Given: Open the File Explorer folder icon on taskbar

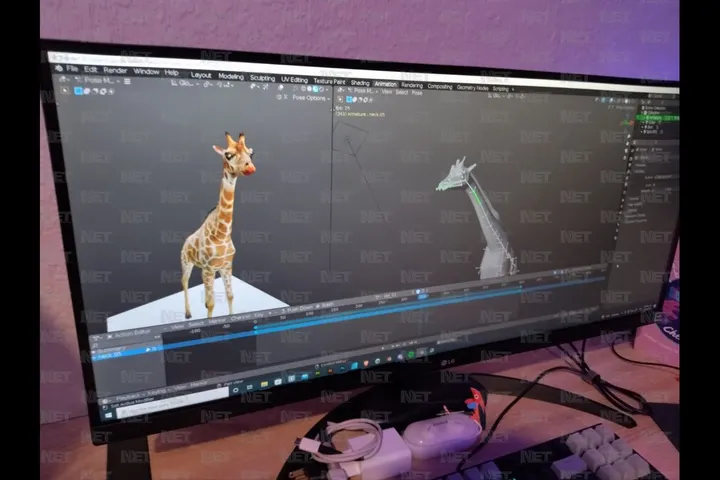Looking at the screenshot, I should (264, 384).
